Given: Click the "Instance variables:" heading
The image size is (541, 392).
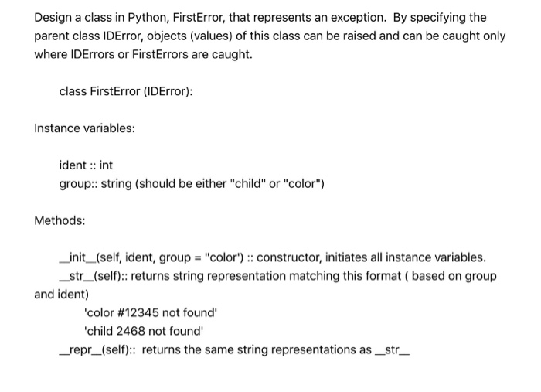Looking at the screenshot, I should point(85,128).
